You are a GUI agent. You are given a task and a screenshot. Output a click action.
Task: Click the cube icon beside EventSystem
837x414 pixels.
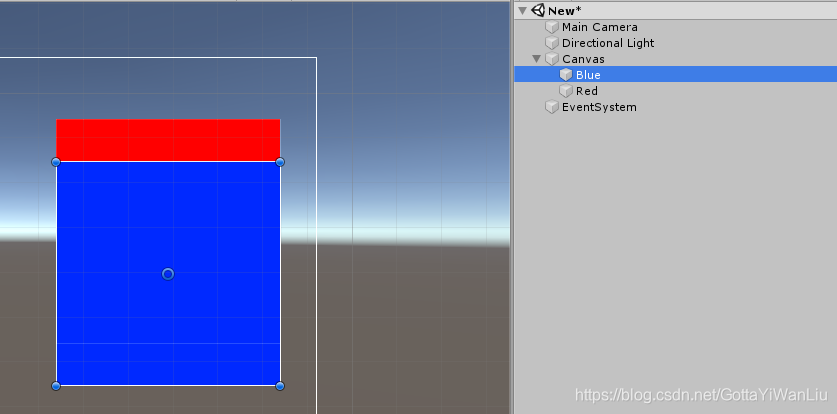(552, 107)
